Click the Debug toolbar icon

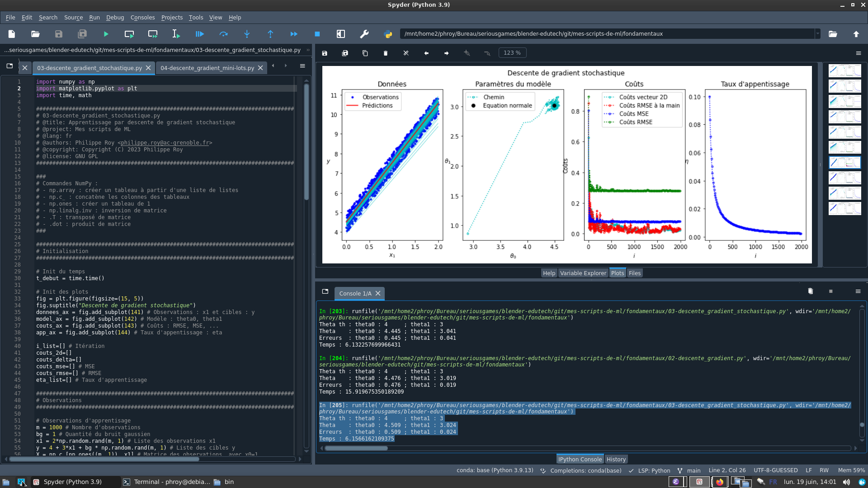point(200,33)
